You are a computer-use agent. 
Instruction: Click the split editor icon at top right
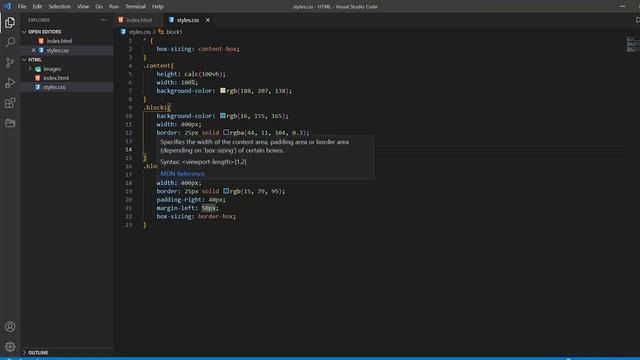pyautogui.click(x=638, y=20)
